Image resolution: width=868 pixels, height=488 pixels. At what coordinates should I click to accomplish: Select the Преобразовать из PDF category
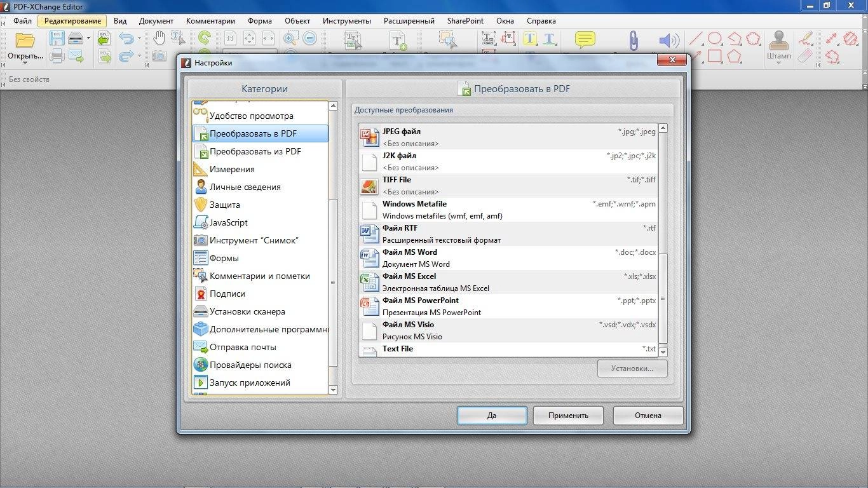point(261,151)
